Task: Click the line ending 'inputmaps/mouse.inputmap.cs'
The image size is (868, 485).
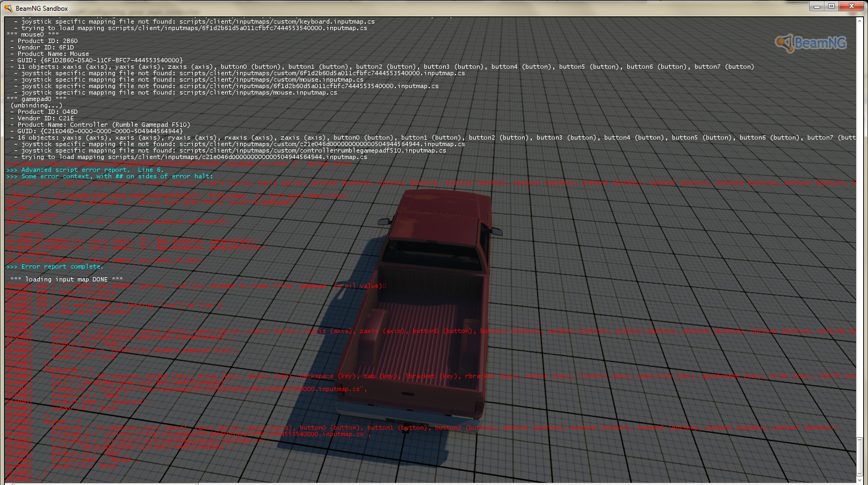Action: pyautogui.click(x=176, y=92)
